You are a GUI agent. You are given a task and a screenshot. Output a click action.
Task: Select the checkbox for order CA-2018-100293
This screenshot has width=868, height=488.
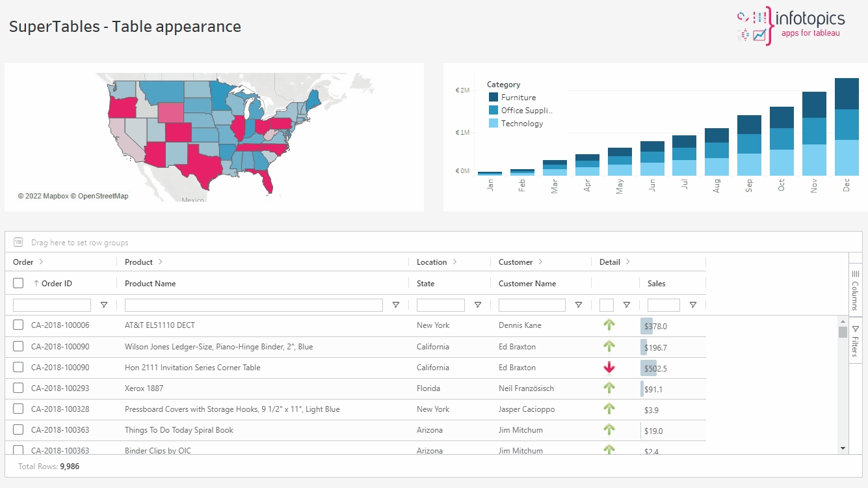click(18, 388)
